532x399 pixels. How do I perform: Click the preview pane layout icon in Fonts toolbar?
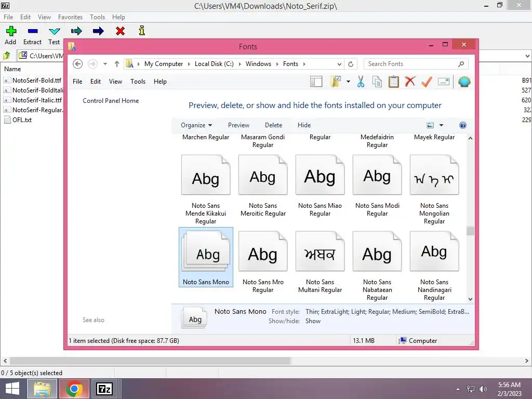316,82
